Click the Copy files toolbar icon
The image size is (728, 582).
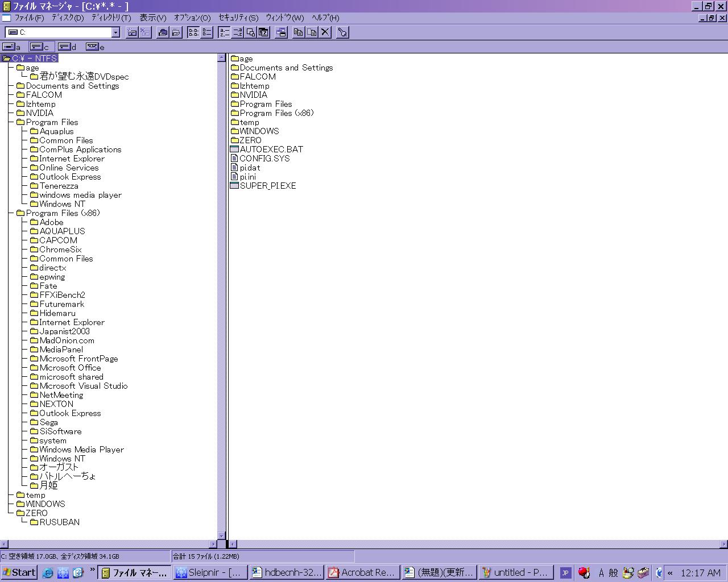[x=299, y=32]
